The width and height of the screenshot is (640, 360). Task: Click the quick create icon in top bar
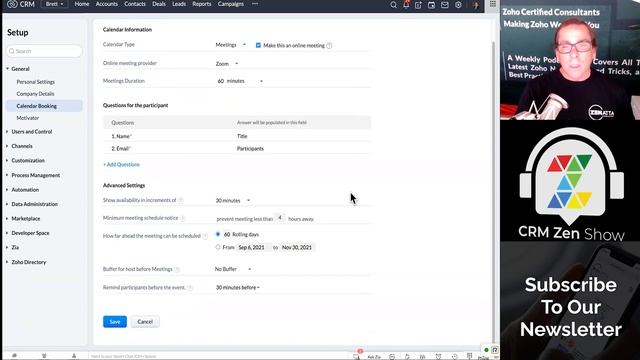(x=418, y=5)
